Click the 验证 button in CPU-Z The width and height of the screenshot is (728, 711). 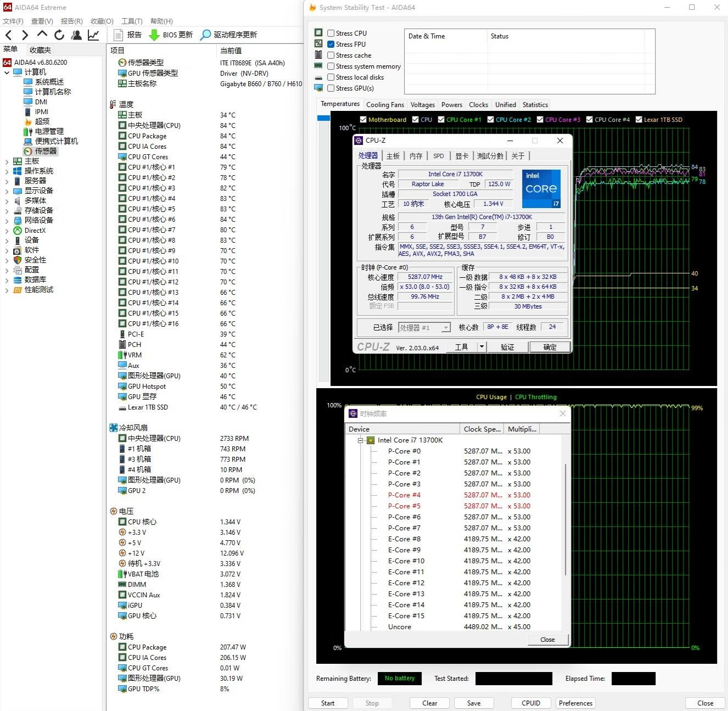[507, 346]
